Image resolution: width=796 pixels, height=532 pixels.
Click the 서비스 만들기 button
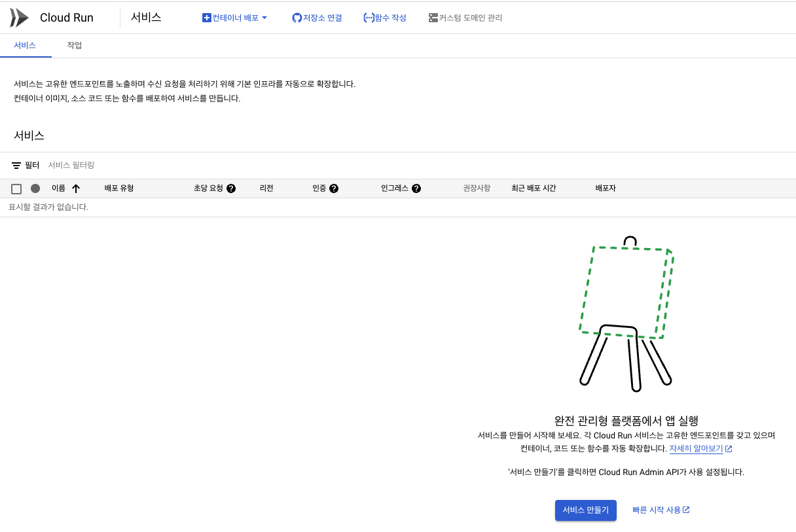(x=586, y=510)
